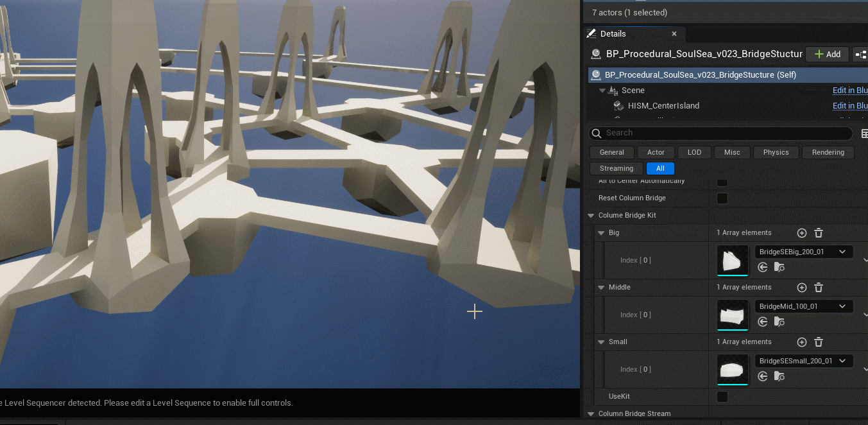Collapse the Column Bridge Stream category
Image resolution: width=868 pixels, height=425 pixels.
[591, 414]
